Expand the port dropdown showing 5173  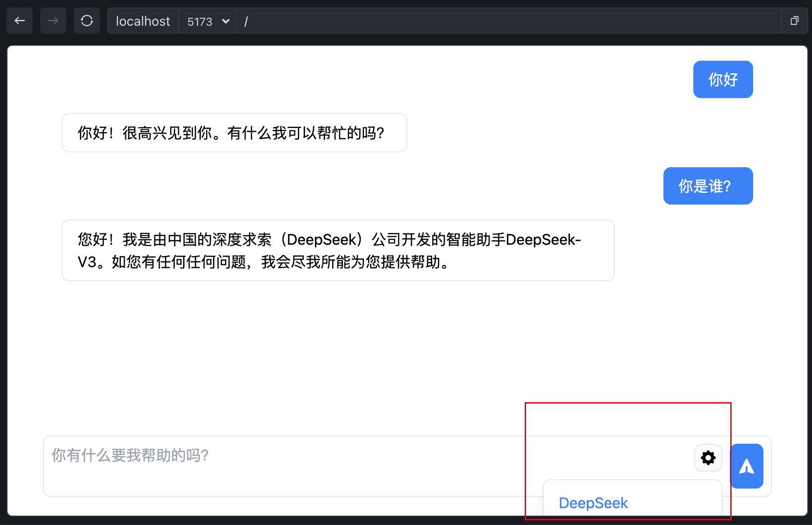(x=207, y=21)
